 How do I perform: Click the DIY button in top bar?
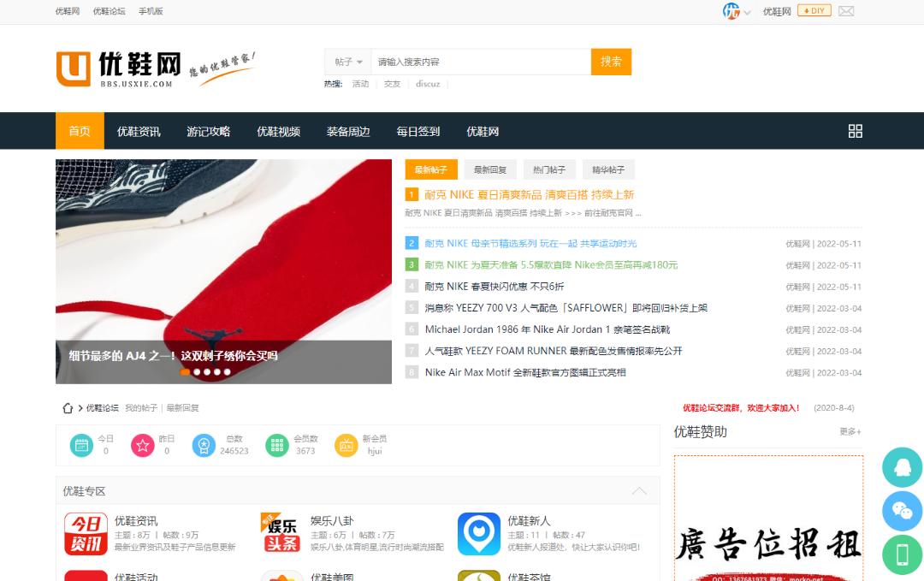tap(814, 11)
